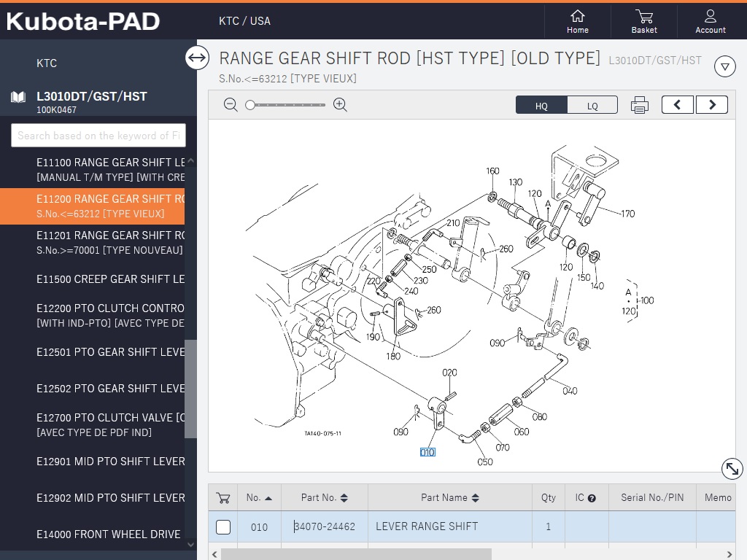Check the box for part 010
The width and height of the screenshot is (747, 560).
[223, 527]
